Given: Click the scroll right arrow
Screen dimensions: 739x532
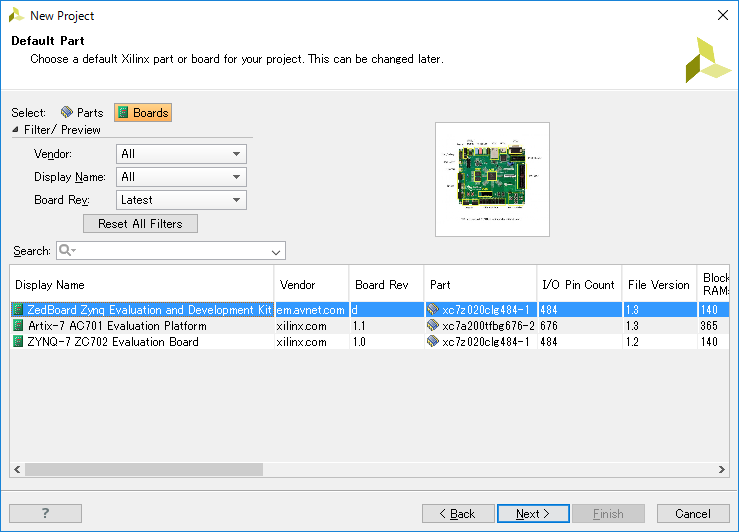Looking at the screenshot, I should click(722, 469).
